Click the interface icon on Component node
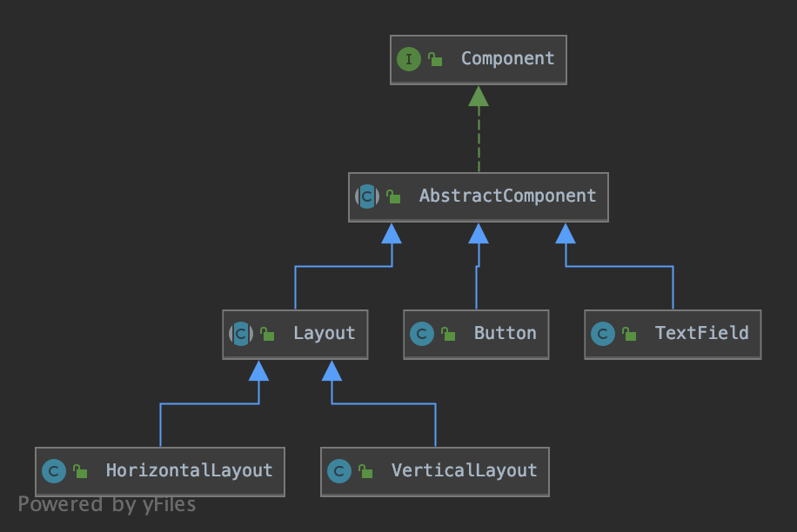This screenshot has width=797, height=532. click(409, 59)
